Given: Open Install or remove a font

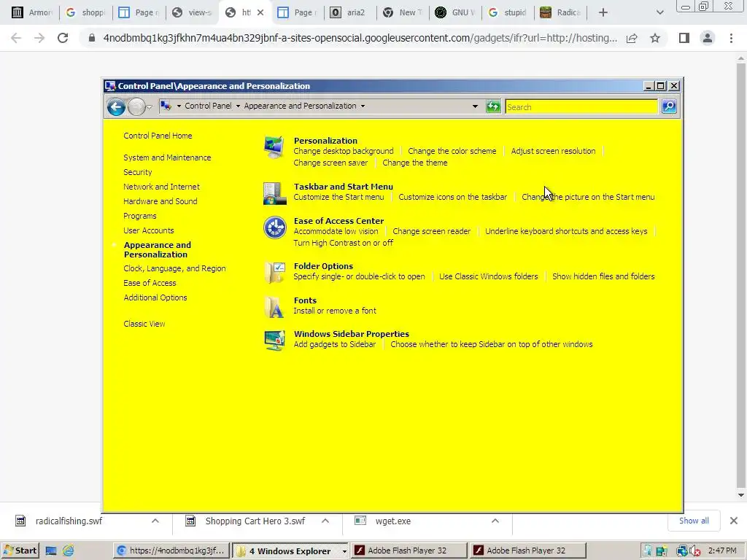Looking at the screenshot, I should tap(335, 311).
